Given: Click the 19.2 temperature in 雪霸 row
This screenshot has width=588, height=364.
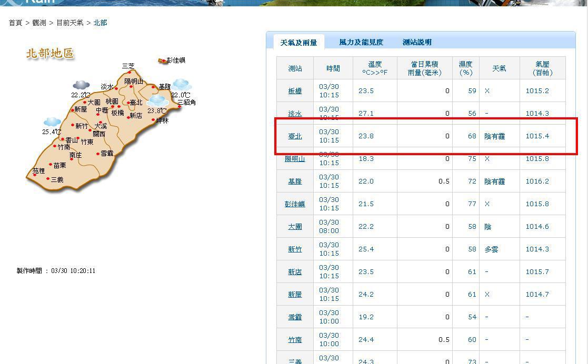Looking at the screenshot, I should (366, 317).
